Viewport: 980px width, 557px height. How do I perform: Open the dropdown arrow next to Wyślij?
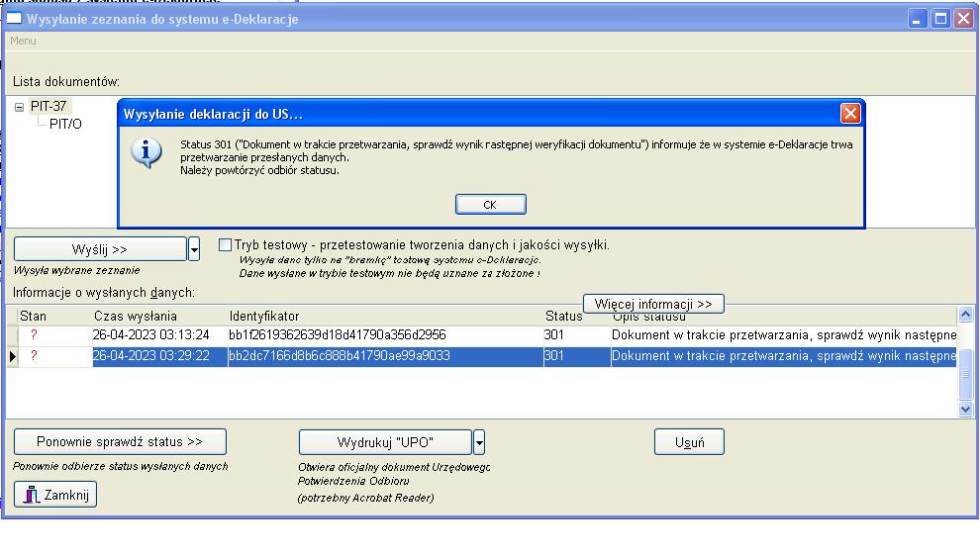[x=194, y=249]
